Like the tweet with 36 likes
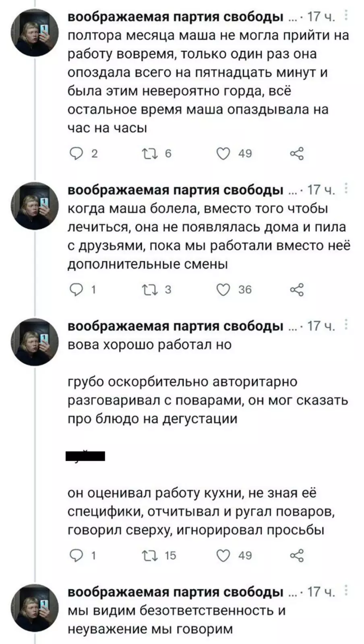This screenshot has height=644, width=364. click(223, 289)
